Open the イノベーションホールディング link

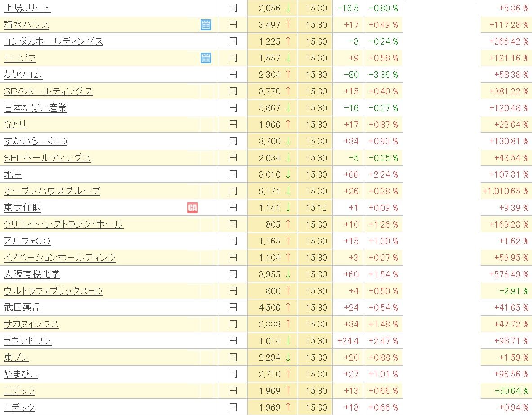click(x=60, y=258)
